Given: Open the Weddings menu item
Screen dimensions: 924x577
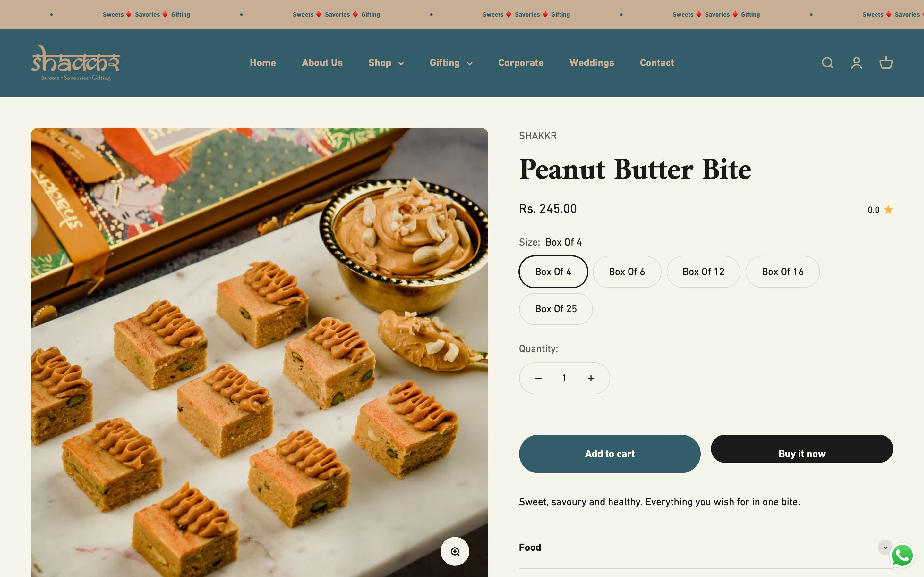Looking at the screenshot, I should [x=591, y=63].
